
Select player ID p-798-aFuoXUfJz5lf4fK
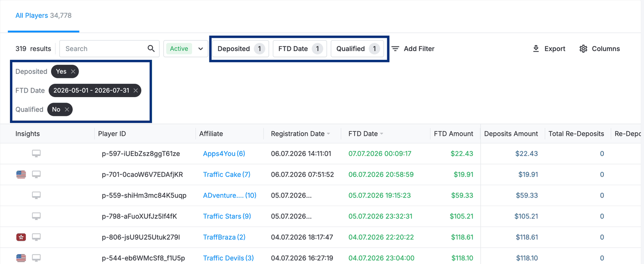click(x=139, y=216)
